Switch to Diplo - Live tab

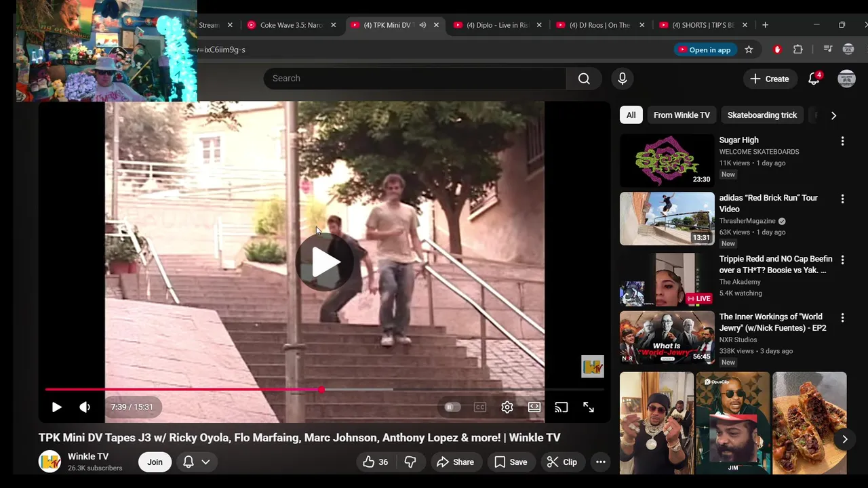tap(498, 25)
